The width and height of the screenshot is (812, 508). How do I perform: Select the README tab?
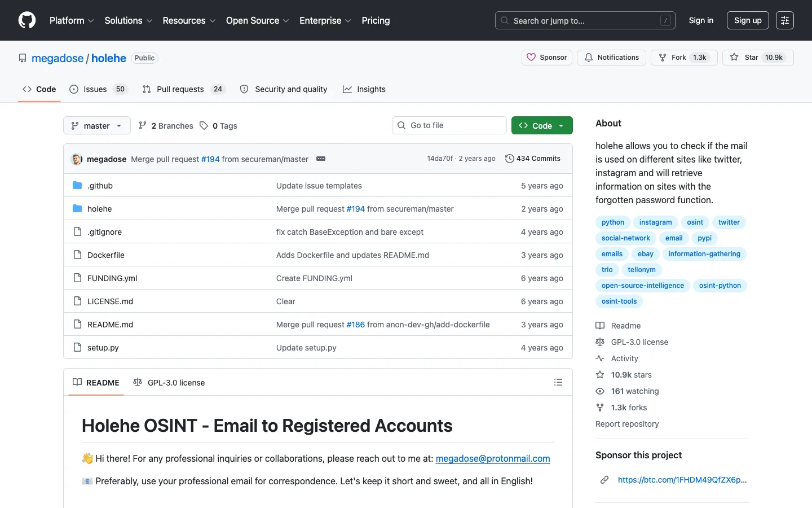96,382
